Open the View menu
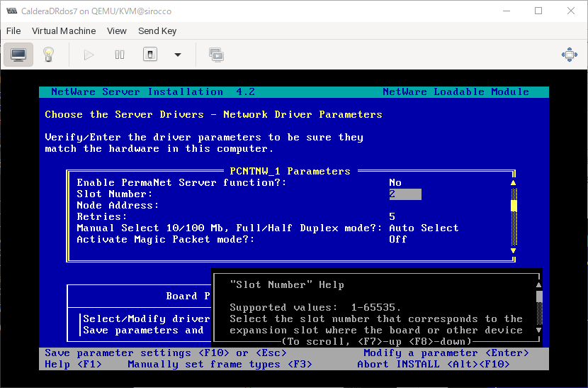Viewport: 588px width, 388px height. click(x=117, y=31)
